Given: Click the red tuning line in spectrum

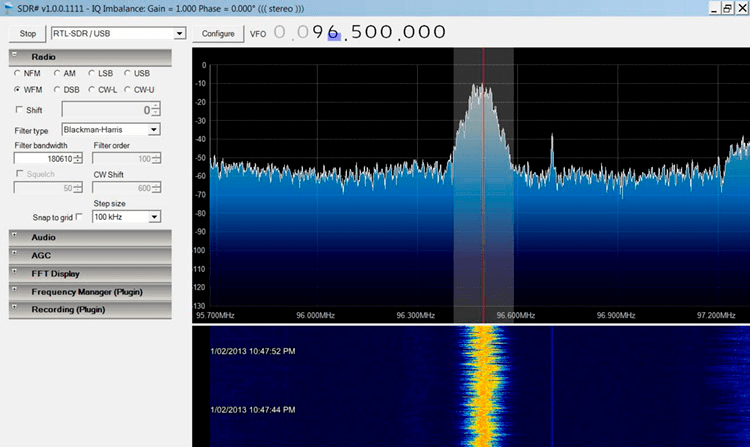Looking at the screenshot, I should tap(484, 186).
